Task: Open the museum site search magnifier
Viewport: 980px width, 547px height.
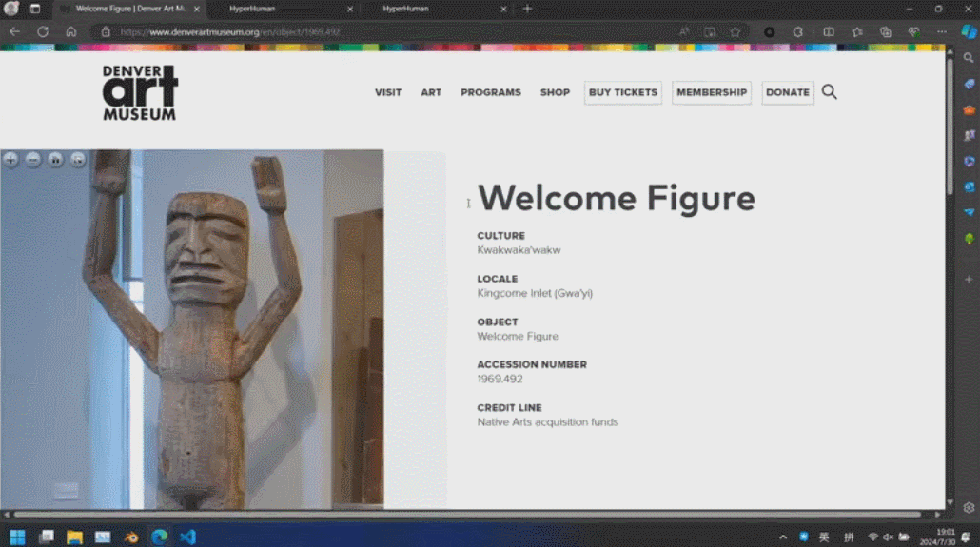Action: [x=830, y=92]
